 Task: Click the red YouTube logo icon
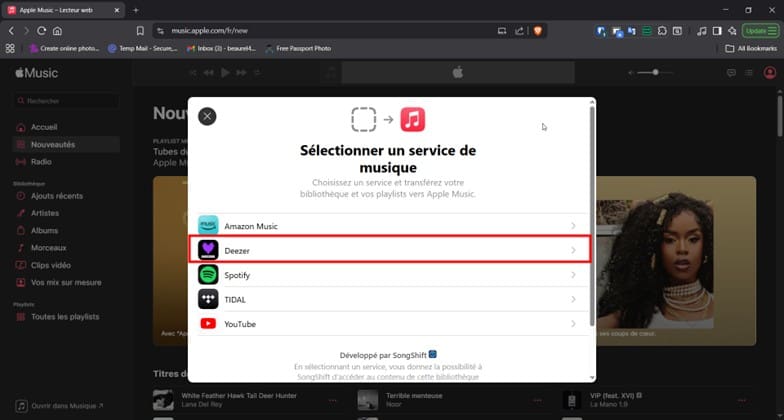pos(208,324)
